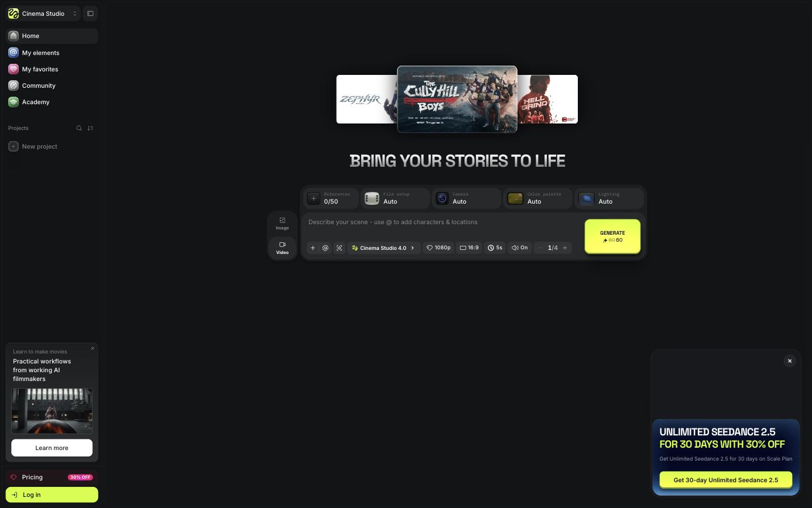The image size is (812, 508).
Task: Open the Lighting Auto selector
Action: click(609, 198)
